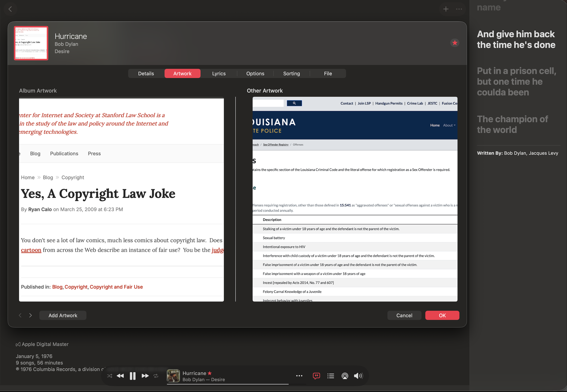Image resolution: width=567 pixels, height=392 pixels.
Task: Click the volume speaker icon
Action: click(x=358, y=376)
